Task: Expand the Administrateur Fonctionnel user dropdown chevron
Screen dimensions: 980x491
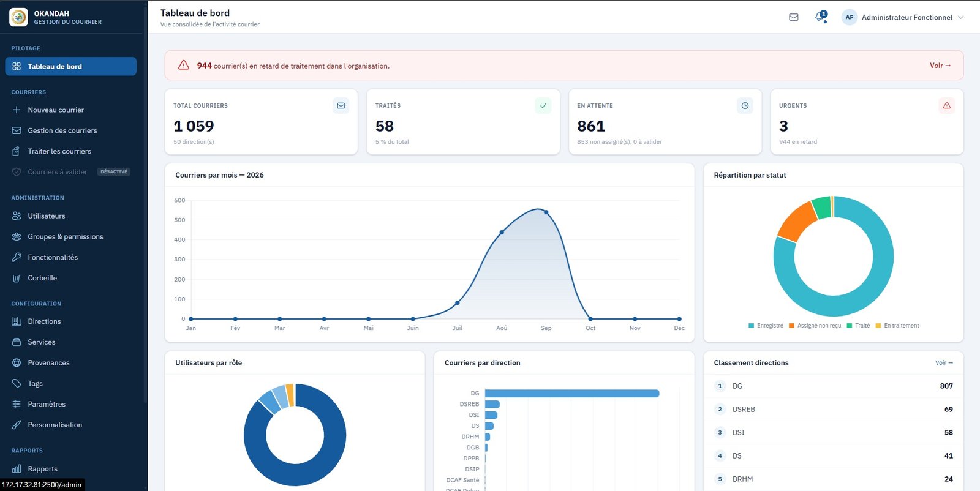Action: click(x=960, y=17)
